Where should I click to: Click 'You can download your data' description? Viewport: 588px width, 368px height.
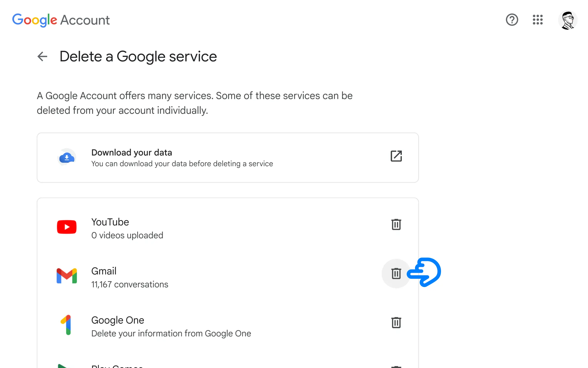[x=182, y=164]
